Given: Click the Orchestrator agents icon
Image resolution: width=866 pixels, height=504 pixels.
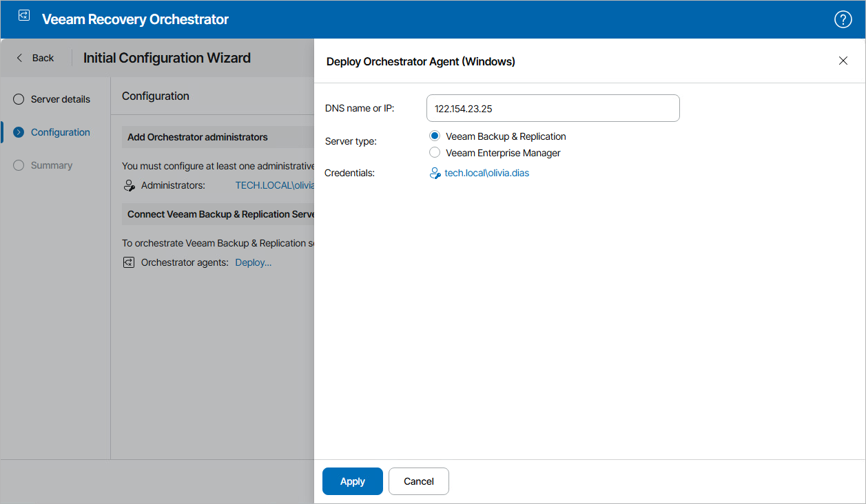Looking at the screenshot, I should coord(129,262).
